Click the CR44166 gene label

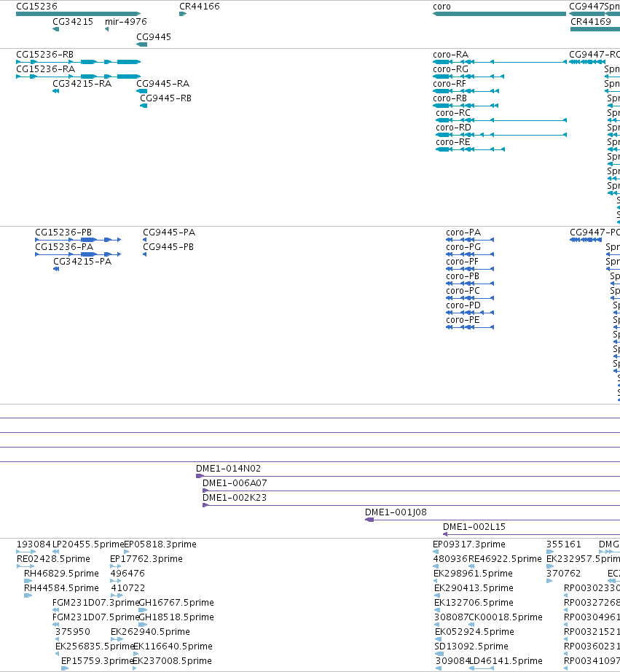[x=199, y=7]
